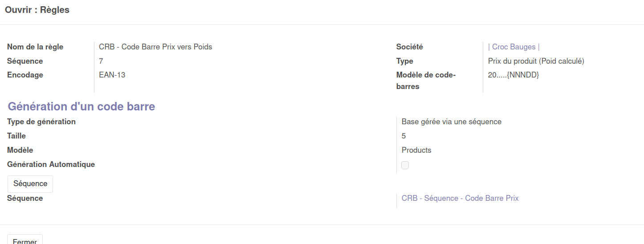Click the Fermer button
Screen dimensions: 644x244
(x=25, y=240)
